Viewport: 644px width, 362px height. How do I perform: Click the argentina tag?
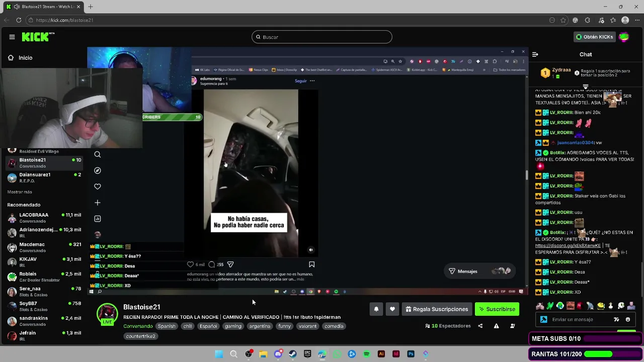pos(260,326)
